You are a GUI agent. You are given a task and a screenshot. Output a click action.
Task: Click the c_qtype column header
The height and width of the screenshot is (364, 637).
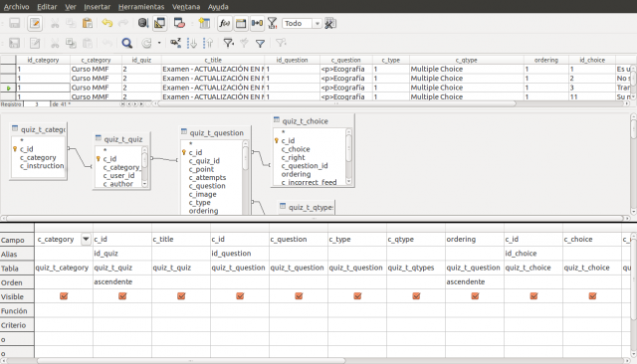[x=467, y=60]
